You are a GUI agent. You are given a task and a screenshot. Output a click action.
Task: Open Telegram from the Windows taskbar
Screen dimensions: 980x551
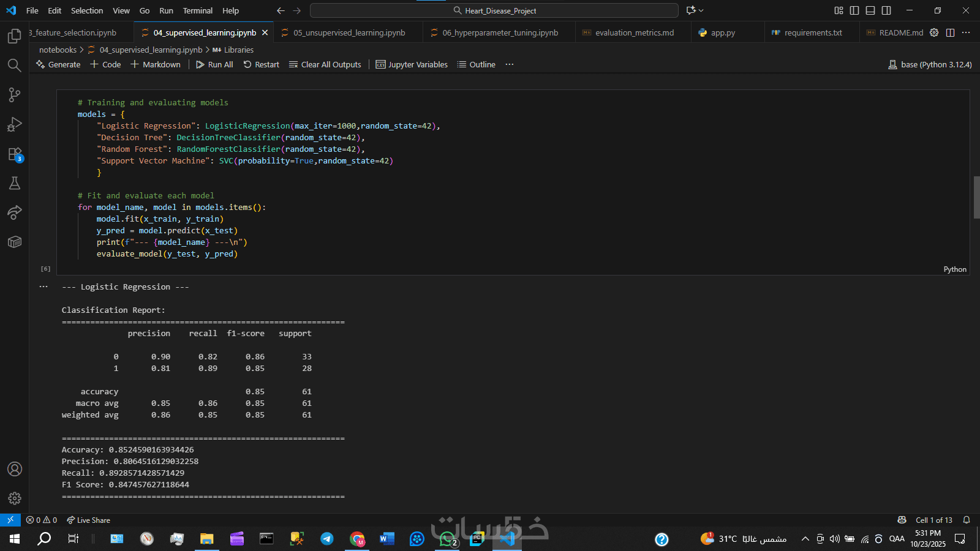[327, 539]
